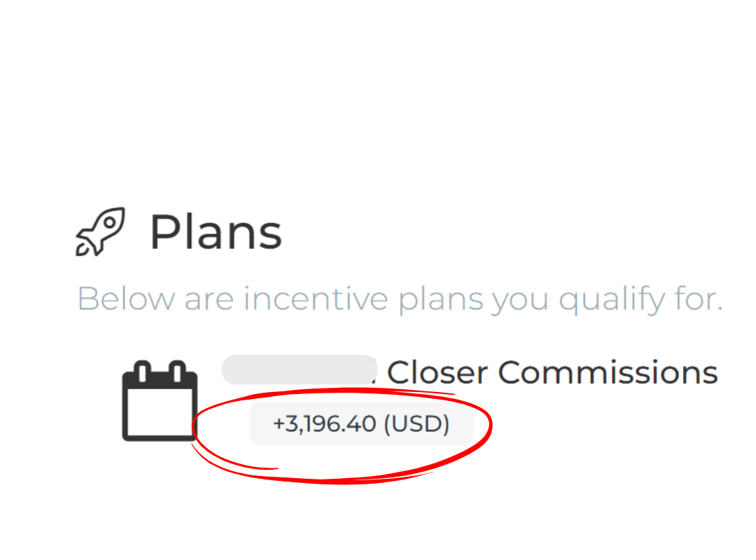Image resolution: width=756 pixels, height=560 pixels.
Task: Open the Closer Commissions plan title
Action: point(552,372)
